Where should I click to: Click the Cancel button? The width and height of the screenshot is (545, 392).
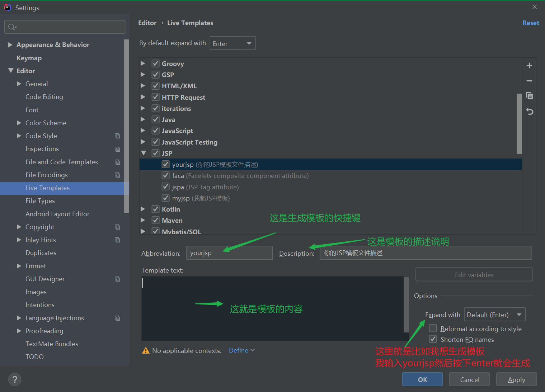pos(469,379)
